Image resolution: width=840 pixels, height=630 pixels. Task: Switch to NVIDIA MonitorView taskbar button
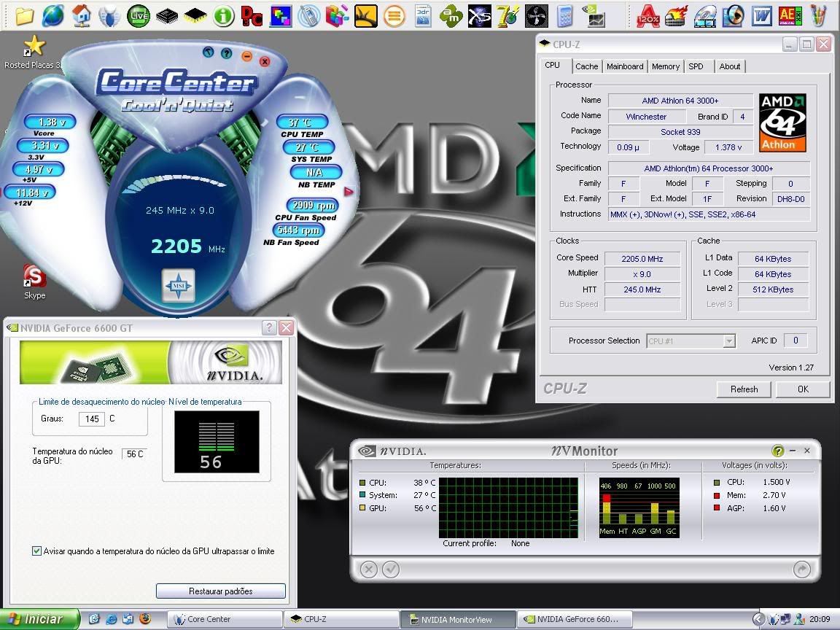click(x=457, y=619)
